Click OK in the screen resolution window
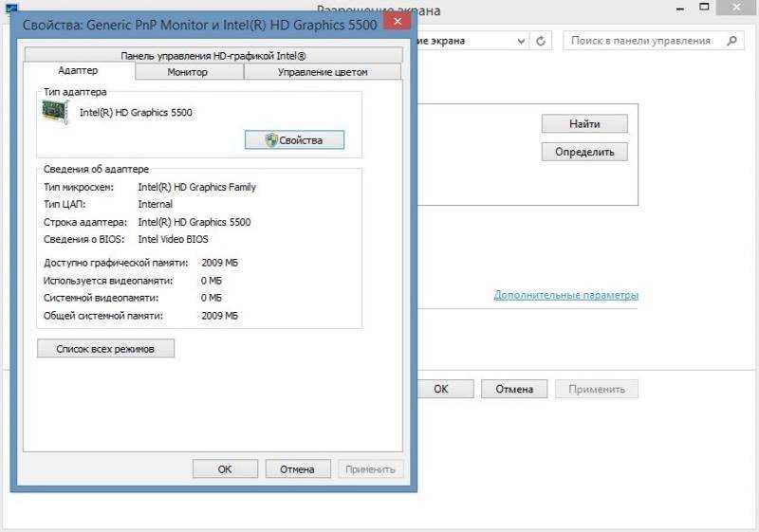This screenshot has height=532, width=759. (x=441, y=389)
